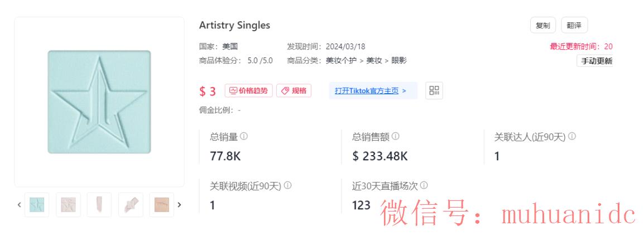Click the 手动更新 manual update button
The image size is (644, 235).
click(x=595, y=61)
